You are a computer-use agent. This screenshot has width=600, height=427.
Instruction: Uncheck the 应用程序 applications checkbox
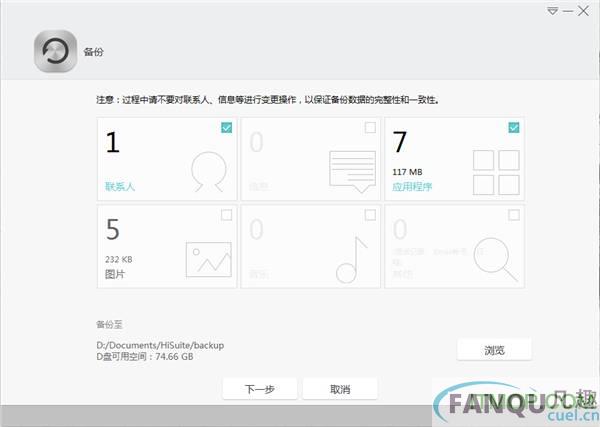(x=514, y=127)
